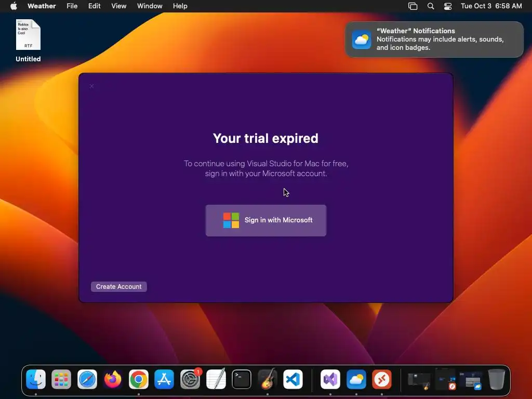Screen dimensions: 532x399
Task: Launch GarageBand from the Dock
Action: pyautogui.click(x=268, y=379)
